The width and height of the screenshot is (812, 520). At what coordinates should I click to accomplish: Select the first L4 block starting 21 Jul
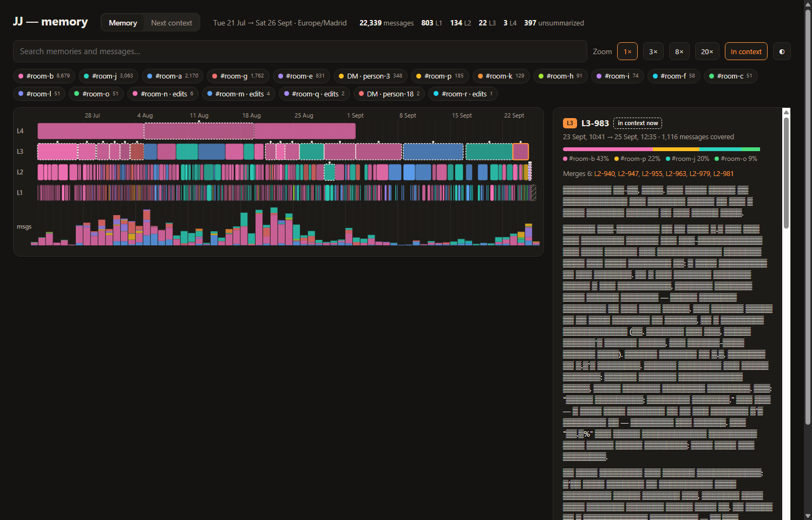click(x=90, y=131)
